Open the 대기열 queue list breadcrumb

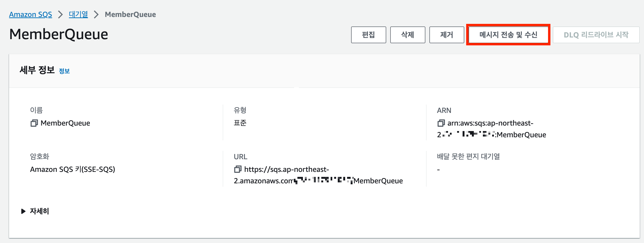pos(78,14)
